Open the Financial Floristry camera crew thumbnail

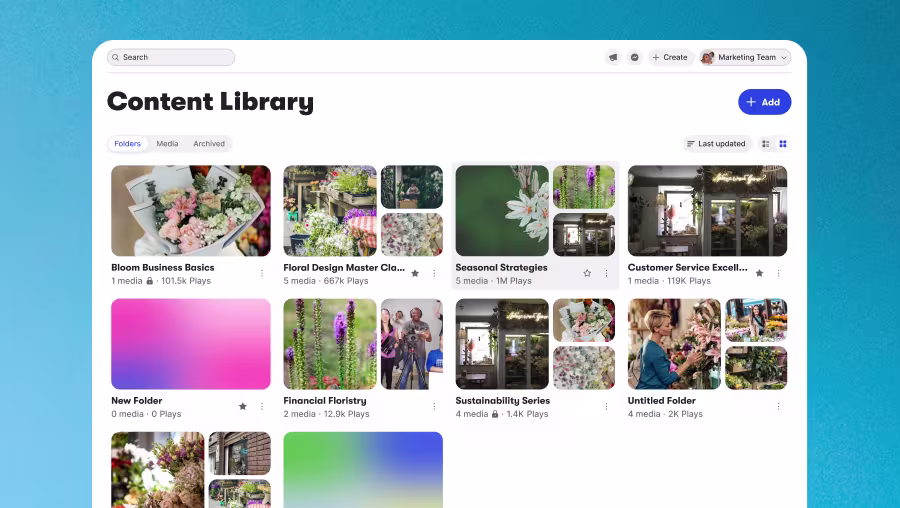coord(412,344)
